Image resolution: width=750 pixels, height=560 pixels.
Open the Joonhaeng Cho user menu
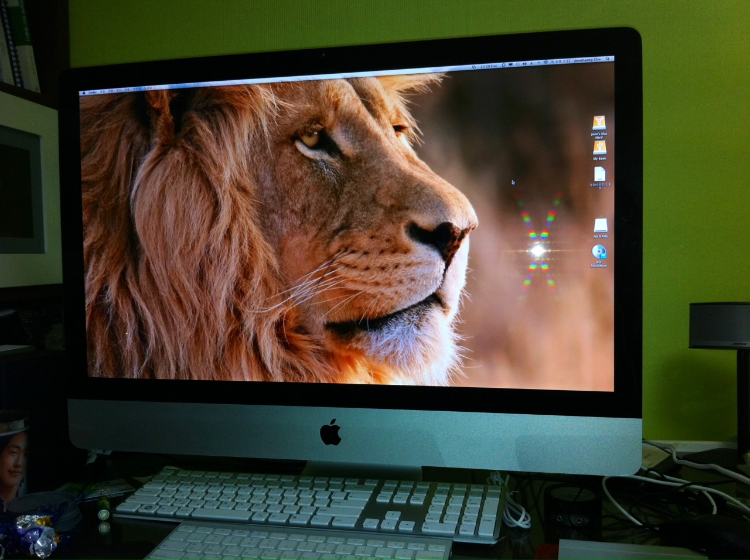588,60
